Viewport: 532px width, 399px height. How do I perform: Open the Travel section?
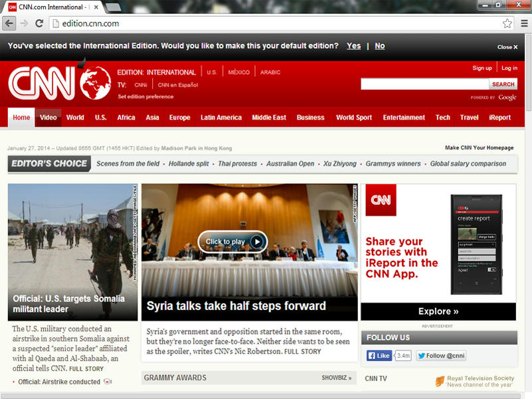point(469,118)
